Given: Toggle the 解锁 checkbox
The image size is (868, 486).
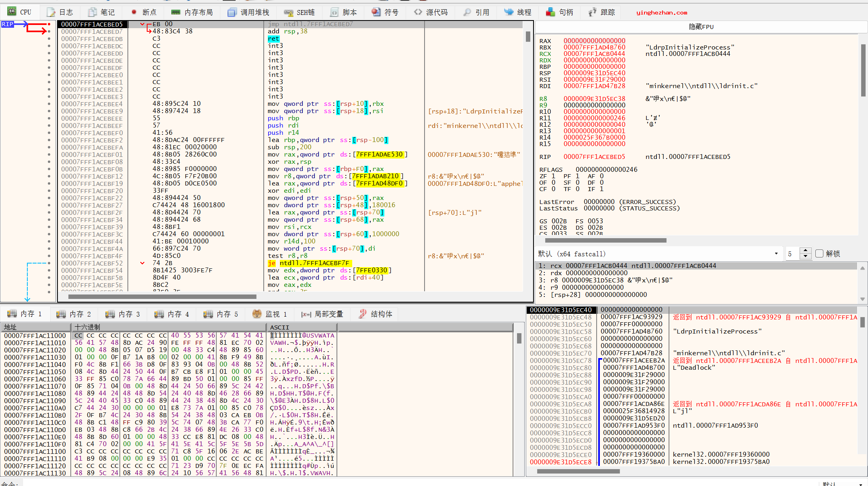Looking at the screenshot, I should pyautogui.click(x=819, y=253).
